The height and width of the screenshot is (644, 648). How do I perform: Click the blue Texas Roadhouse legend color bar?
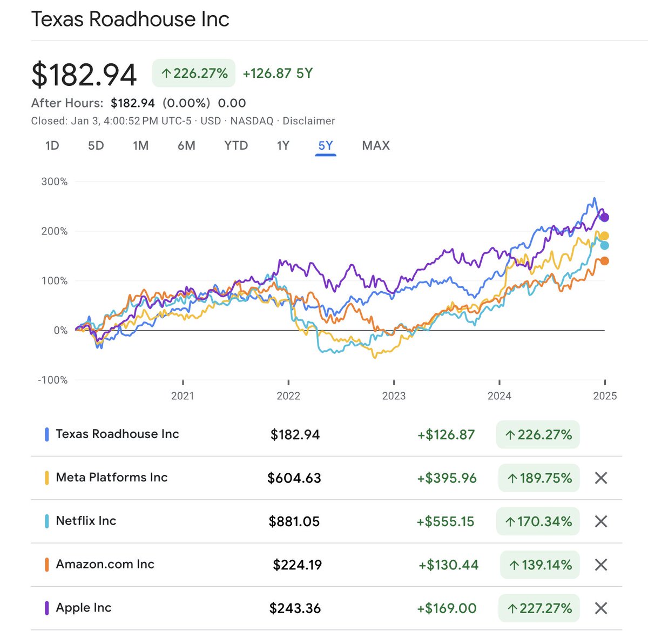46,434
